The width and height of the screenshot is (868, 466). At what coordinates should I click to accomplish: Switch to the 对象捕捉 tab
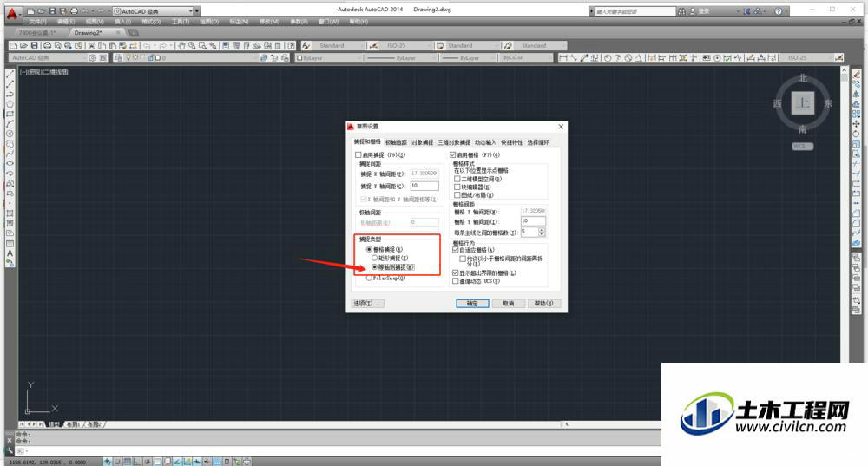click(x=423, y=142)
